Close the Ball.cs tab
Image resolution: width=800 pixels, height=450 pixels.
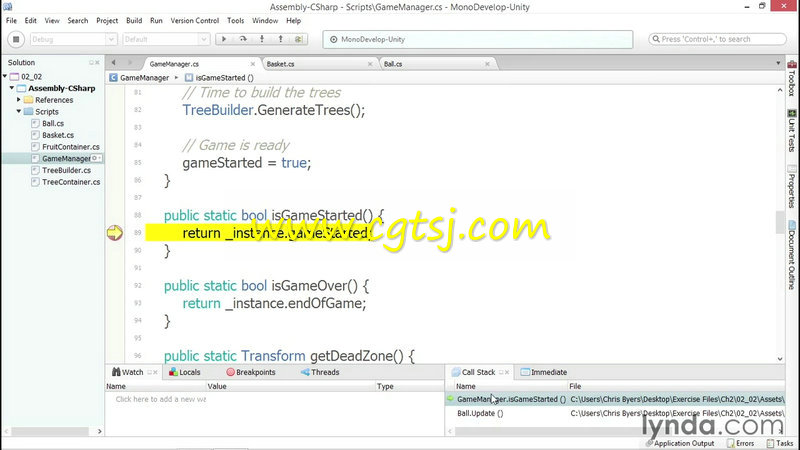point(487,64)
